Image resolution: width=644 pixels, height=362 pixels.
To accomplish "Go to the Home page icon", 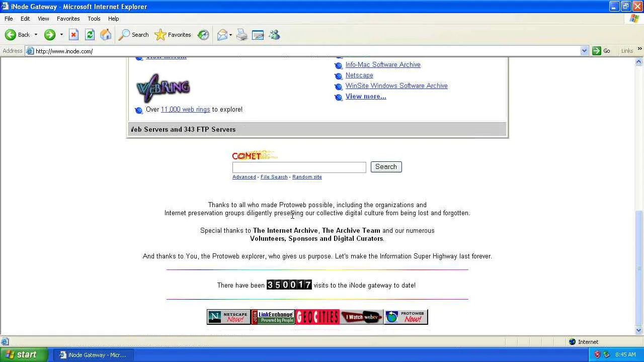I will [x=106, y=35].
